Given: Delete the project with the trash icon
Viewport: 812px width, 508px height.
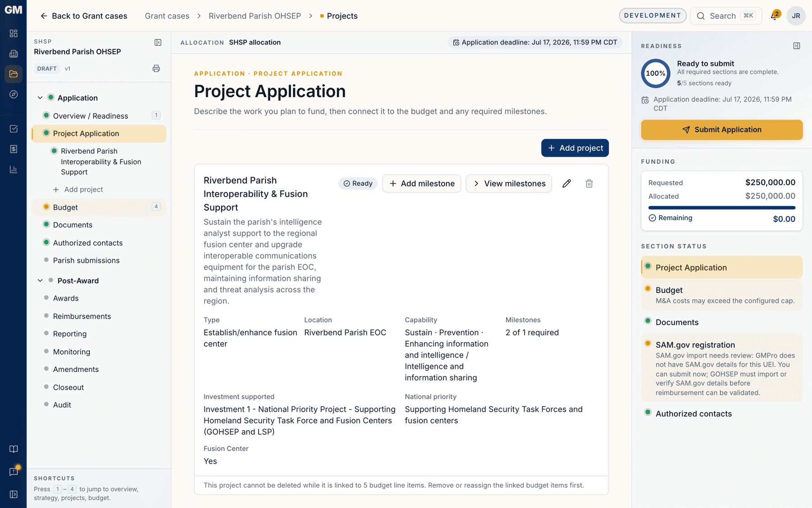Looking at the screenshot, I should tap(589, 183).
